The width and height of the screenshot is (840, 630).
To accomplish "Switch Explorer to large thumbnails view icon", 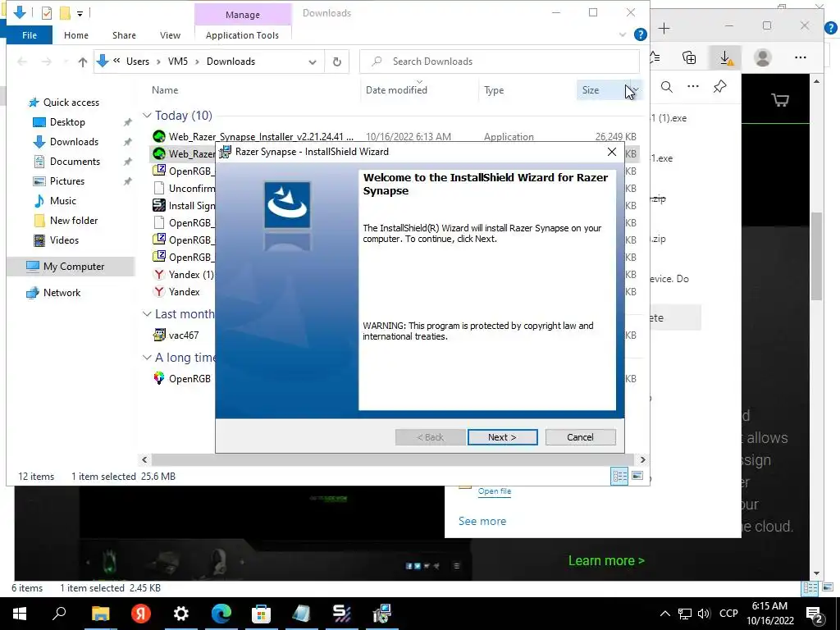I will [637, 476].
